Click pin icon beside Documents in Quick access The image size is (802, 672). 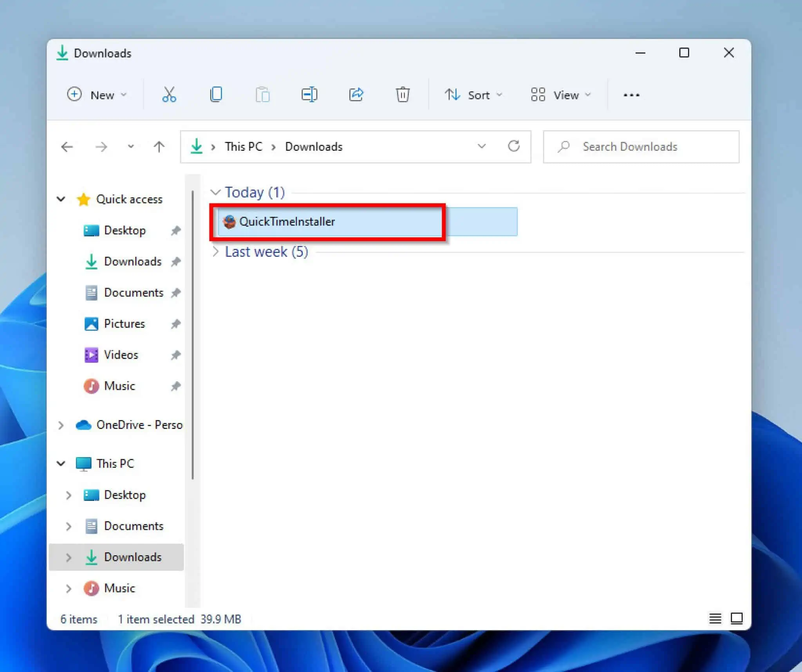pos(176,293)
